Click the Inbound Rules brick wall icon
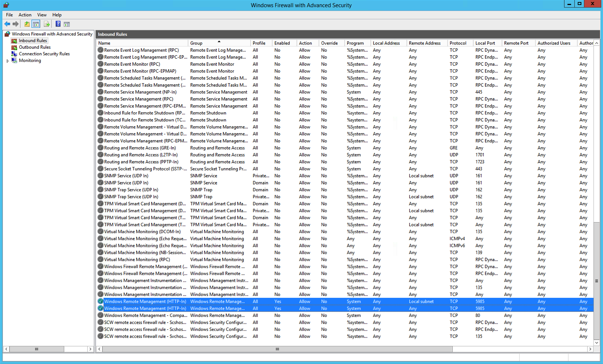The image size is (603, 364). (14, 41)
